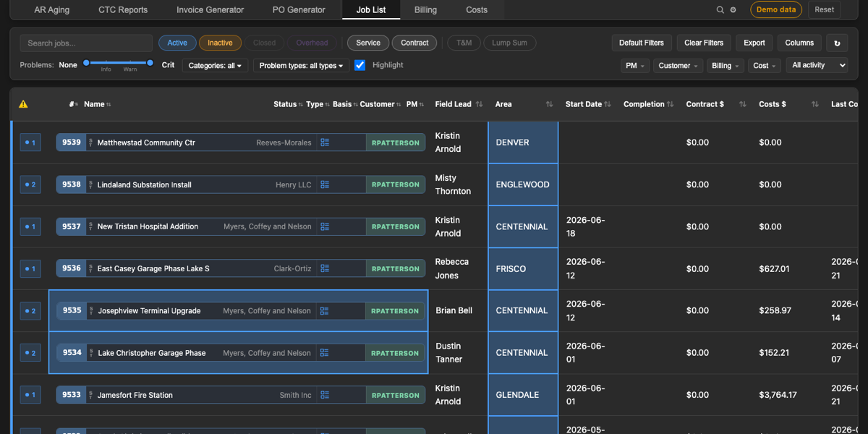Image resolution: width=868 pixels, height=434 pixels.
Task: Open the Cost filter dropdown
Action: click(764, 66)
